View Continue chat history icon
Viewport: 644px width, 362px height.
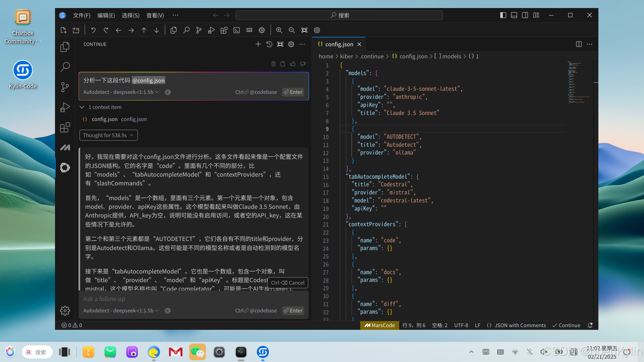click(269, 44)
